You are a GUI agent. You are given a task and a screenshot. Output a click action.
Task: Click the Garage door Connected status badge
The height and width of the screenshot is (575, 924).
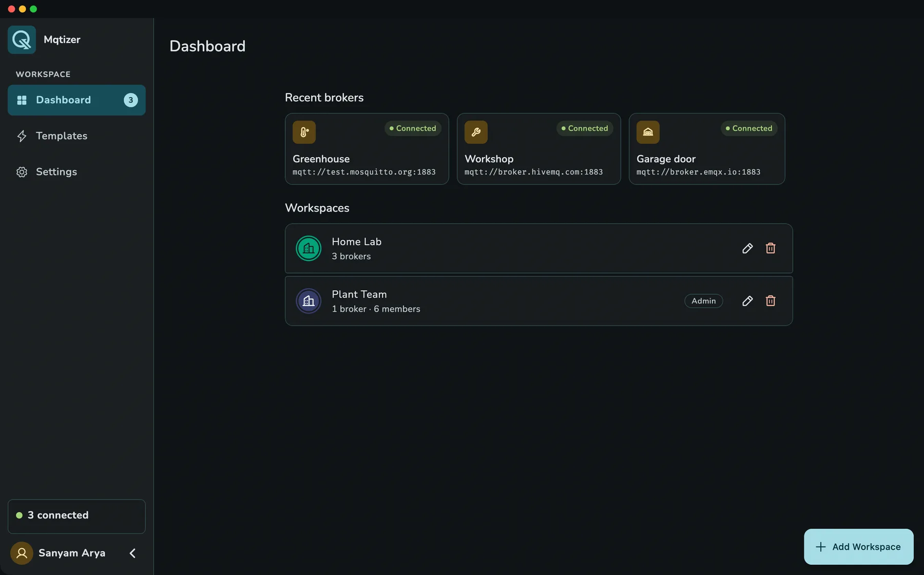tap(749, 128)
